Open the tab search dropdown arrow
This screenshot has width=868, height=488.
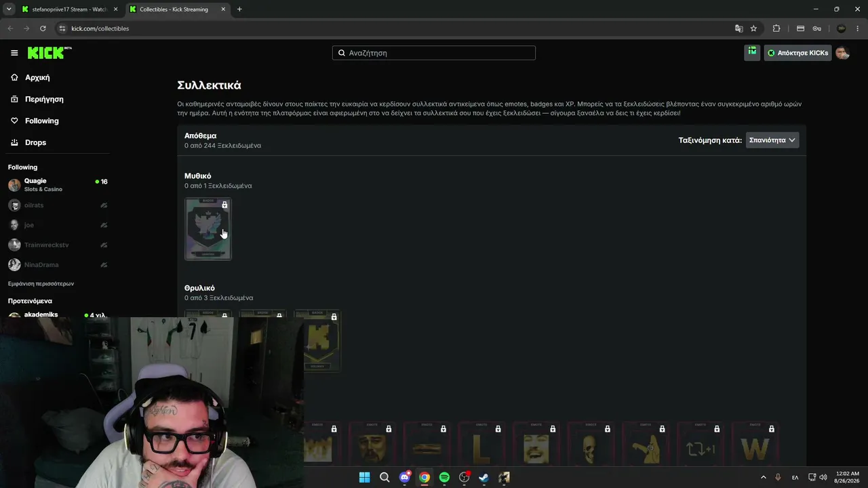tap(9, 9)
